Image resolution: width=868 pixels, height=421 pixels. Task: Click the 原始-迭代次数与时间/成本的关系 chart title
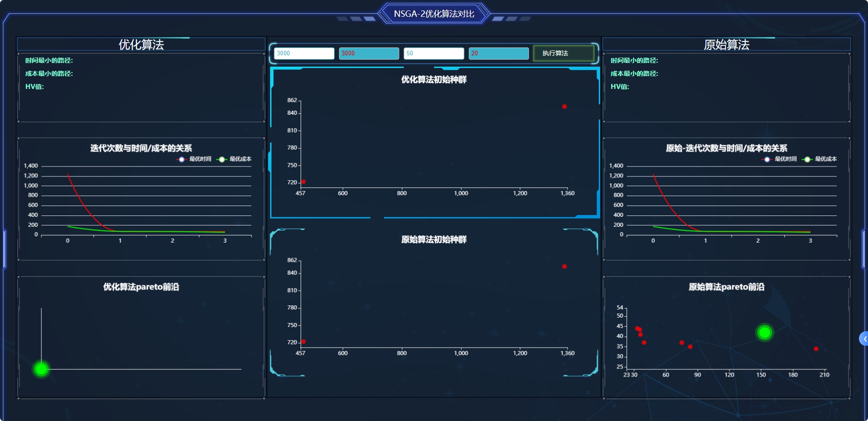coord(726,148)
